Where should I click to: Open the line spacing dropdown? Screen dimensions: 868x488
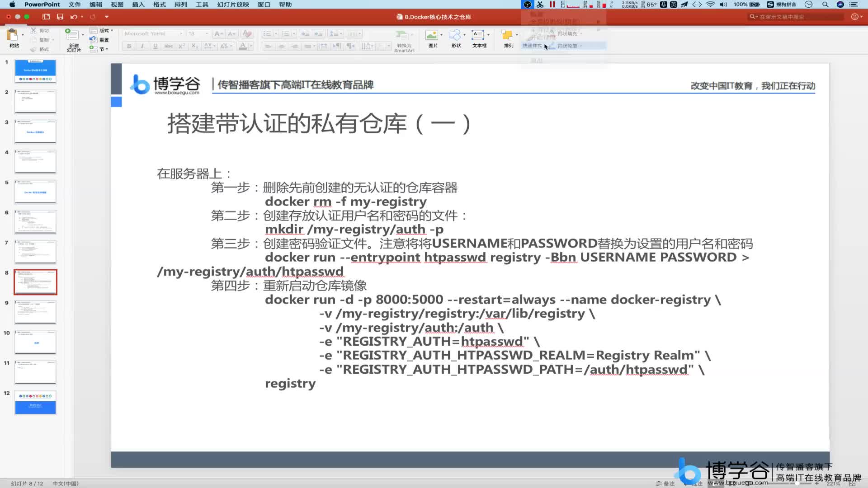(x=335, y=33)
